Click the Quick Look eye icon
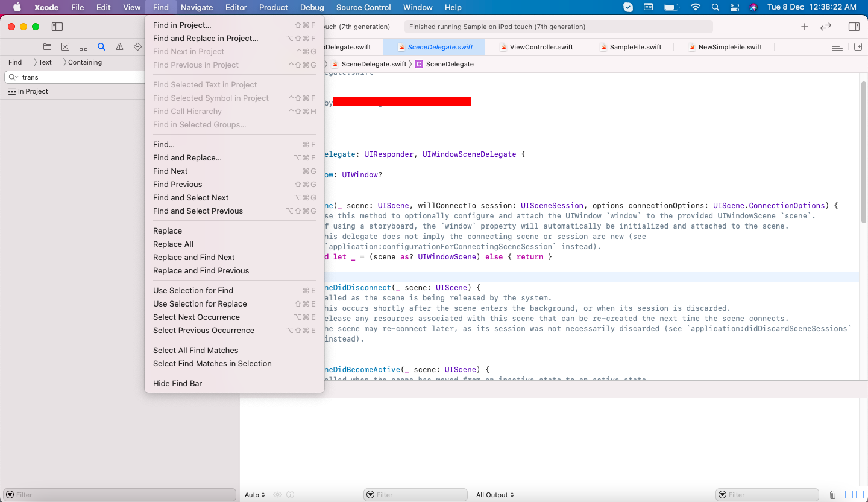868x502 pixels. pyautogui.click(x=277, y=495)
